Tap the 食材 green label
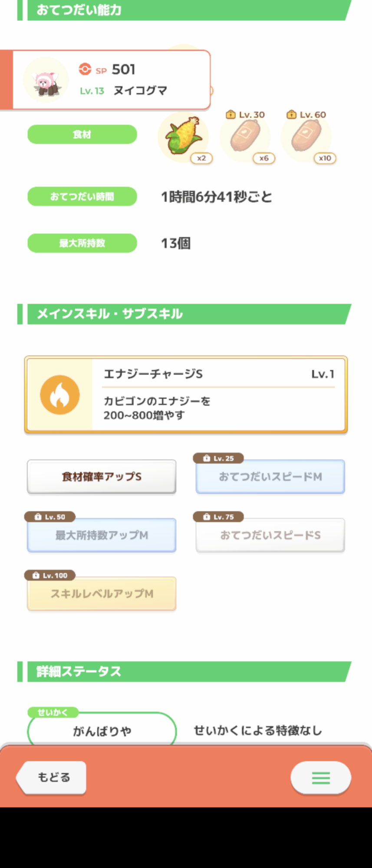The width and height of the screenshot is (372, 868). 82,135
